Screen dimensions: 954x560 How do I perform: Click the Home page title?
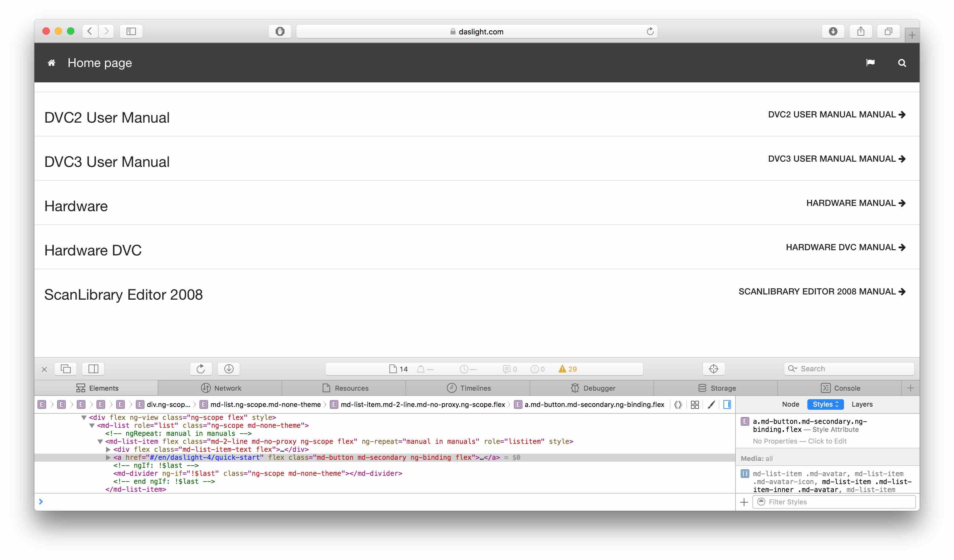[100, 63]
